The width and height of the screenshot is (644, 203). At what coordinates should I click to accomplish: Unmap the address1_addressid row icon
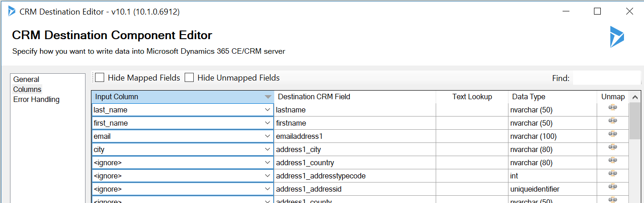612,187
